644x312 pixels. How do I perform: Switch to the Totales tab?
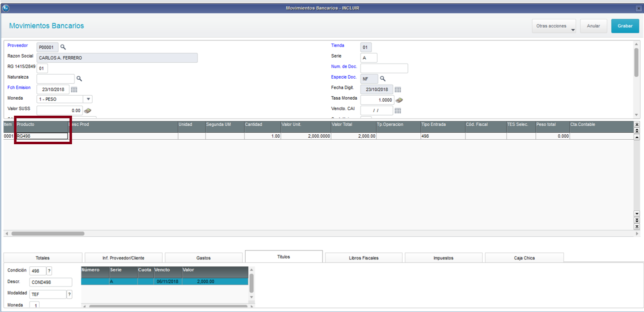point(42,258)
